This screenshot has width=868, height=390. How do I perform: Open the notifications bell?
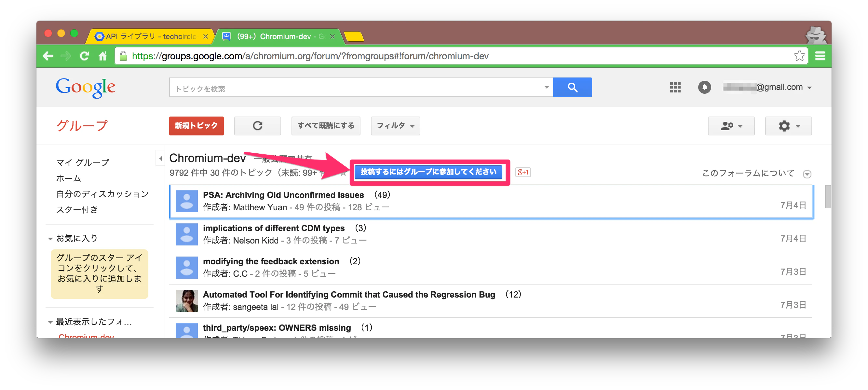click(704, 87)
